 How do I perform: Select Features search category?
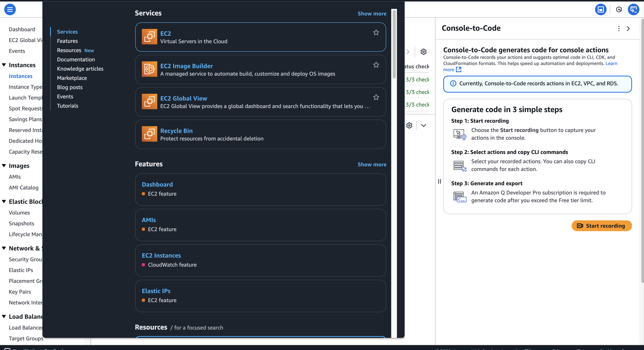tap(67, 41)
